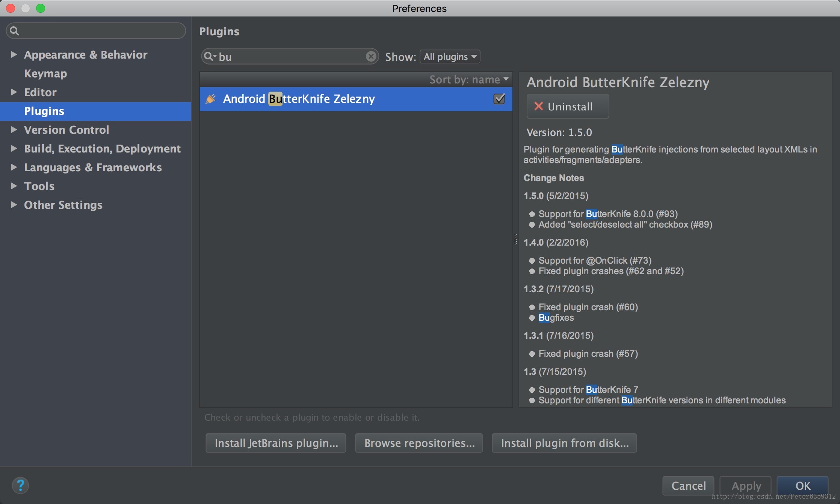This screenshot has height=504, width=840.
Task: Click the Editor settings category
Action: tap(40, 92)
